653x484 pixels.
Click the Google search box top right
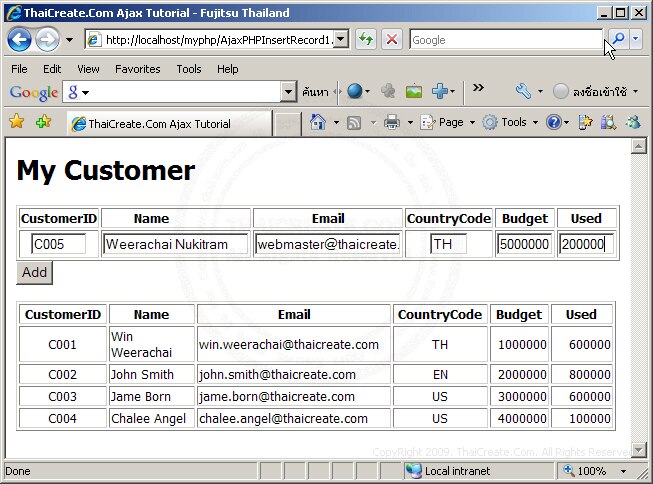point(506,40)
